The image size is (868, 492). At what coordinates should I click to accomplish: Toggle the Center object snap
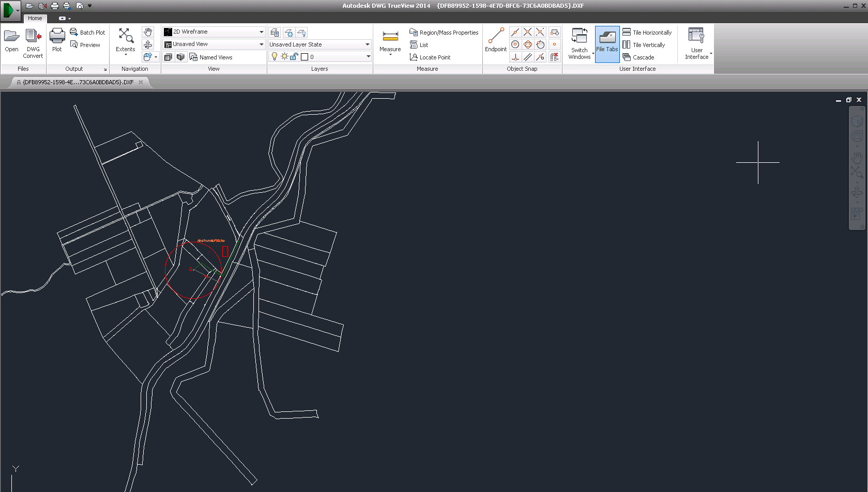pos(515,44)
